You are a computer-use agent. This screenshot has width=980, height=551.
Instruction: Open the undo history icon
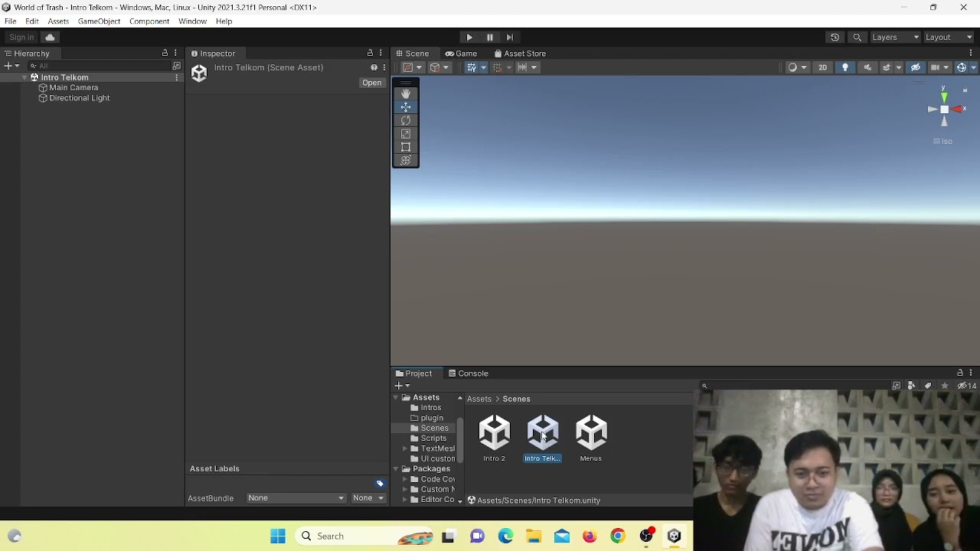point(835,37)
